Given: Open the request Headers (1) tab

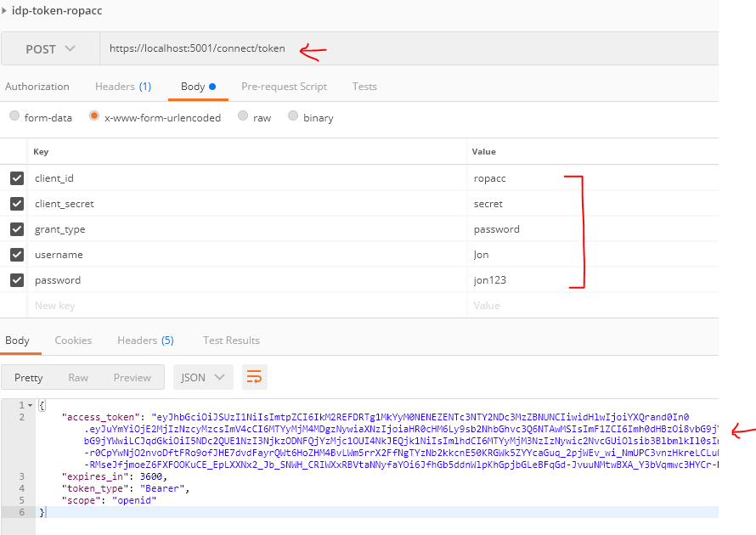Looking at the screenshot, I should click(x=122, y=87).
